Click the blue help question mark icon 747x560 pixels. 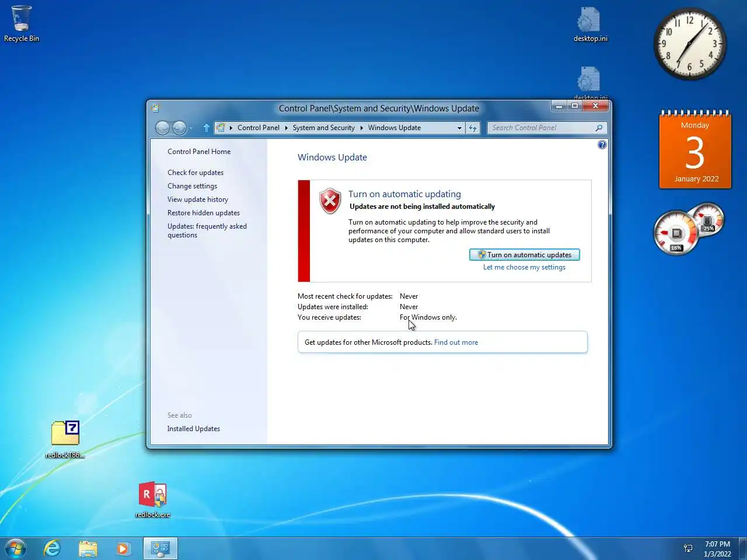pyautogui.click(x=602, y=145)
